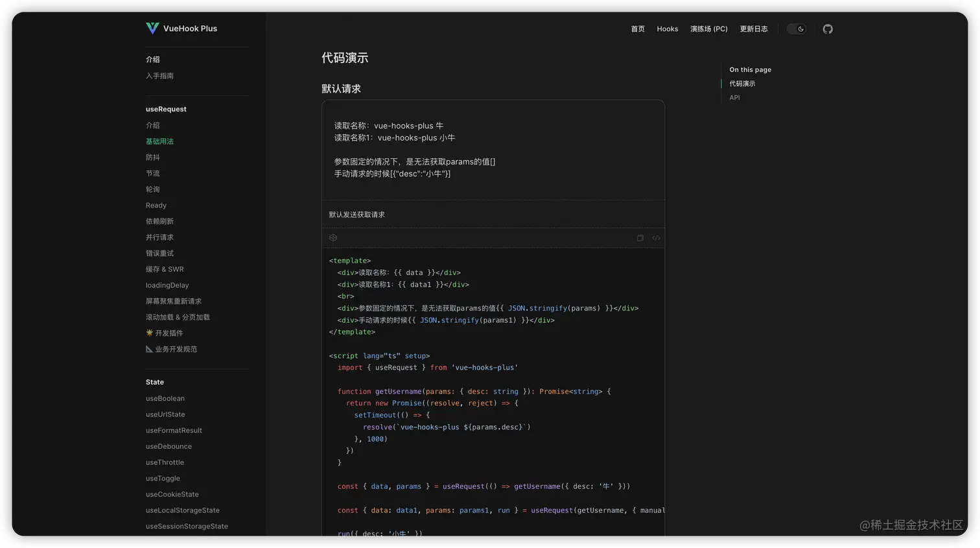980x548 pixels.
Task: Open 业务开发规范 sidebar page
Action: pyautogui.click(x=171, y=349)
